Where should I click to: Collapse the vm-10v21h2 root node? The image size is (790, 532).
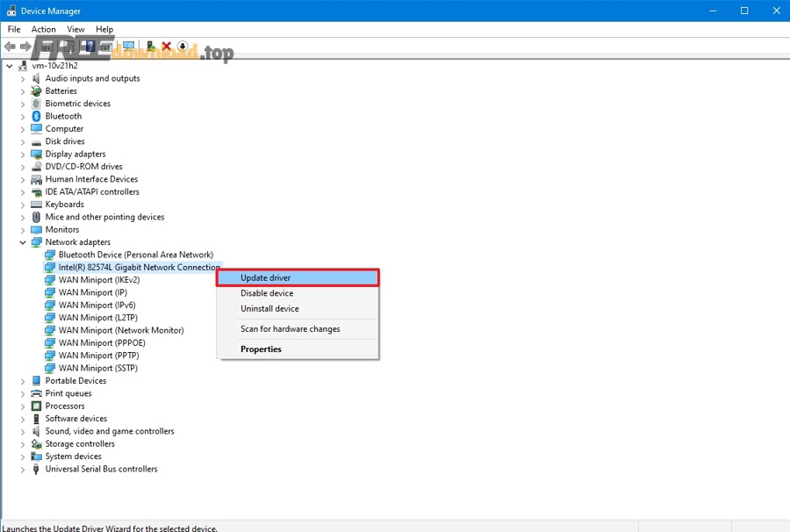click(9, 66)
